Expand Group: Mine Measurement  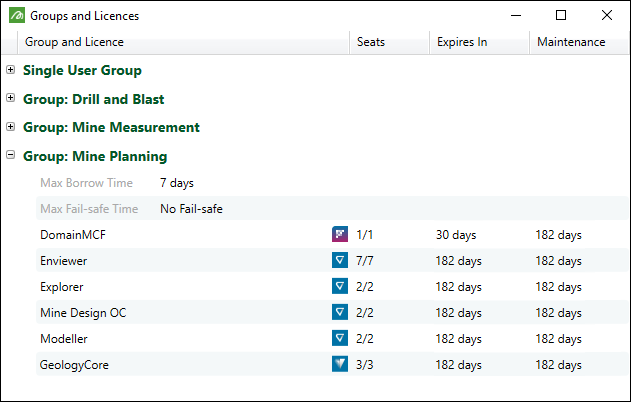click(10, 127)
